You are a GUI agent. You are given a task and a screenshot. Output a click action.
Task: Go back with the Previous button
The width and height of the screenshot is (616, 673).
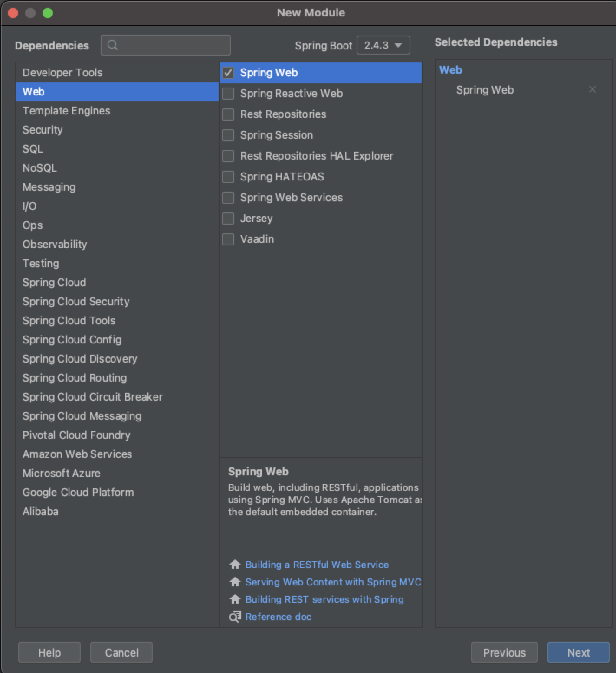pyautogui.click(x=504, y=652)
